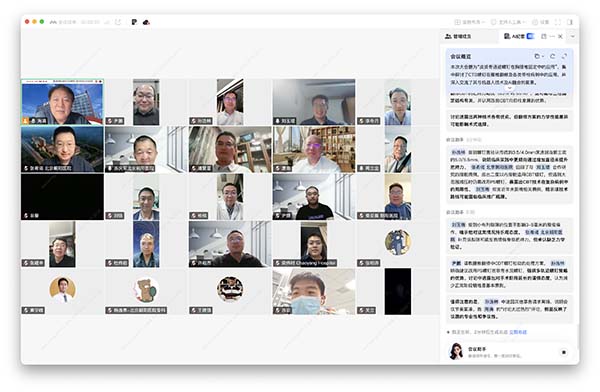
Task: Click the share arrow icon in title bar
Action: coord(118,22)
